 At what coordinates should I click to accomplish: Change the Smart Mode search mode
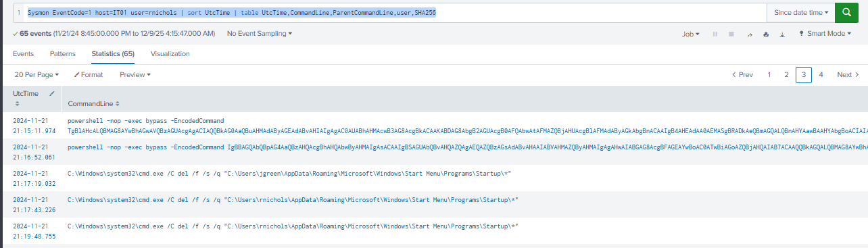[x=825, y=34]
